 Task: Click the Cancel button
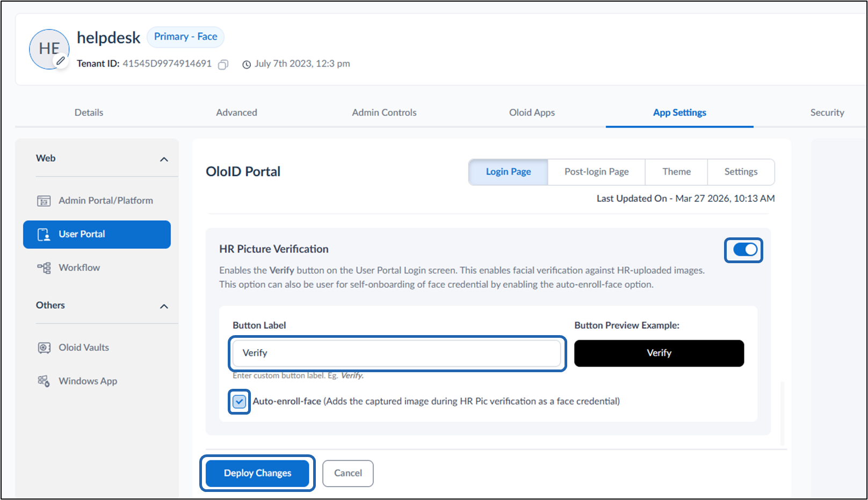pos(348,473)
